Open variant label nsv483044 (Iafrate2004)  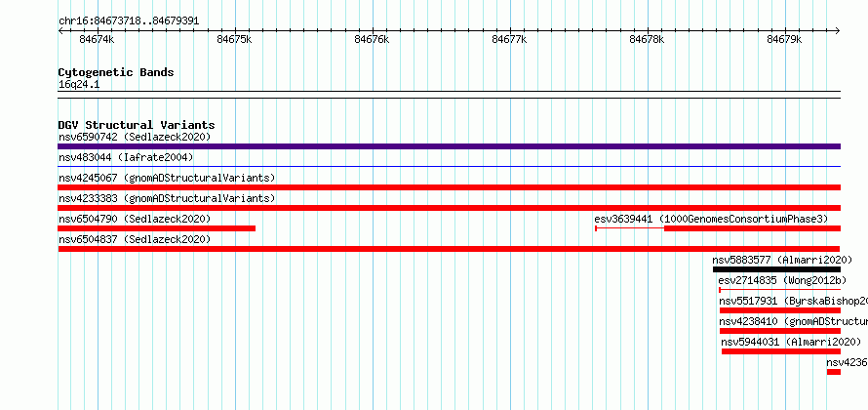coord(126,158)
